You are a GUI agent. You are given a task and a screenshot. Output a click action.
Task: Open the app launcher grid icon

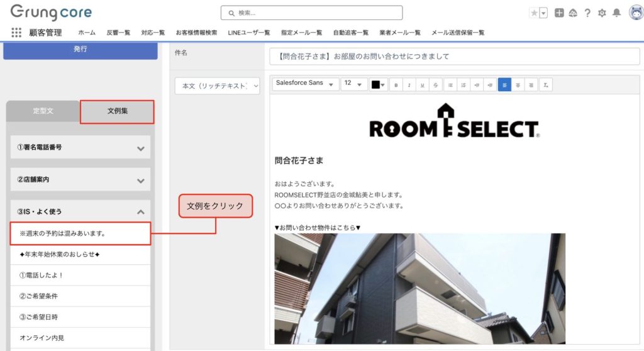coord(16,33)
